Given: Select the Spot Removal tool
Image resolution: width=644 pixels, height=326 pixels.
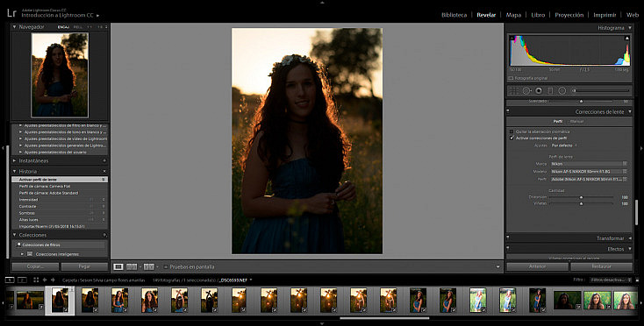Looking at the screenshot, I should [526, 90].
